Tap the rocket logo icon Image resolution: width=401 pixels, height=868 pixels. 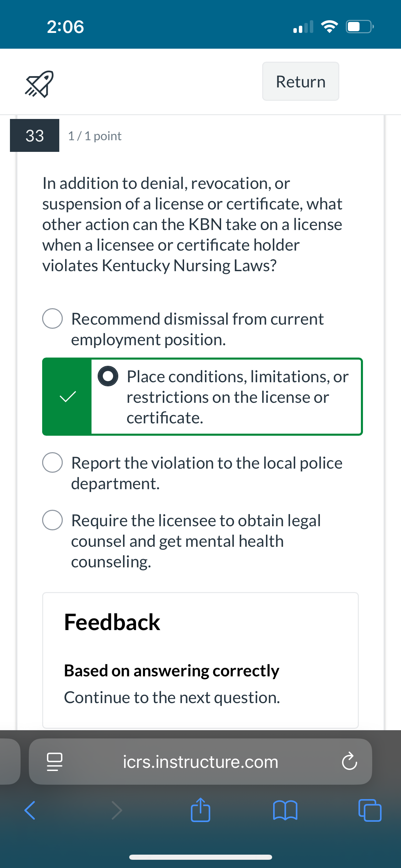[x=39, y=84]
